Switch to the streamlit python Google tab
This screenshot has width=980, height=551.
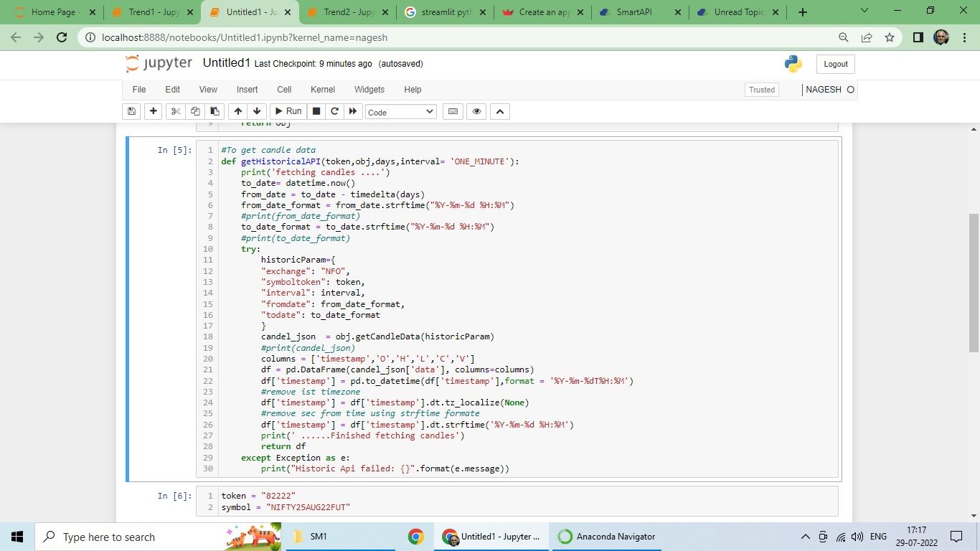tap(445, 12)
